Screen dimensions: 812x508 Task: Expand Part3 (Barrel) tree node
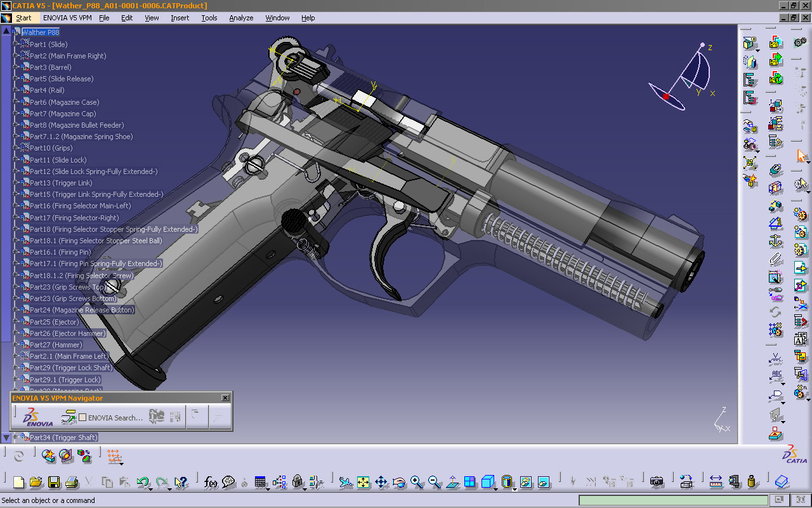[x=16, y=67]
